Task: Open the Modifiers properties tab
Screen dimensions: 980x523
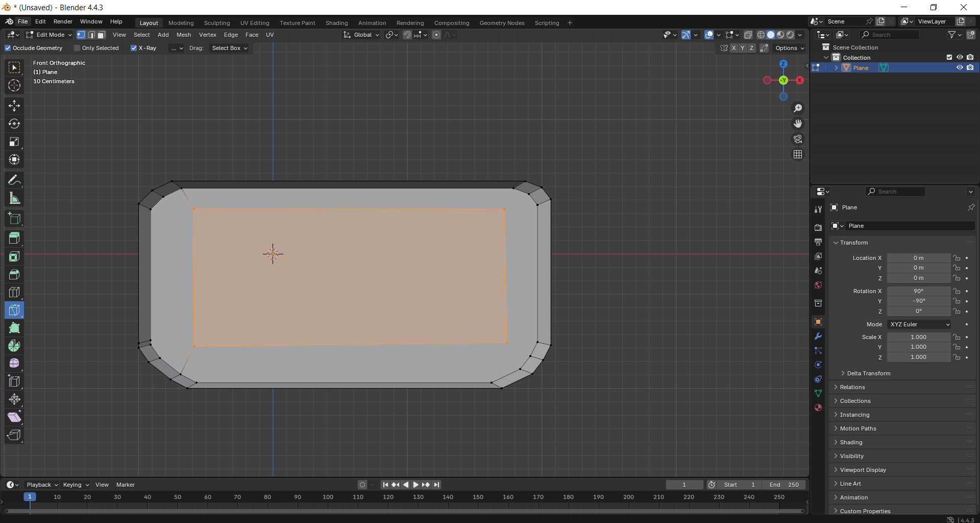Action: click(x=818, y=336)
